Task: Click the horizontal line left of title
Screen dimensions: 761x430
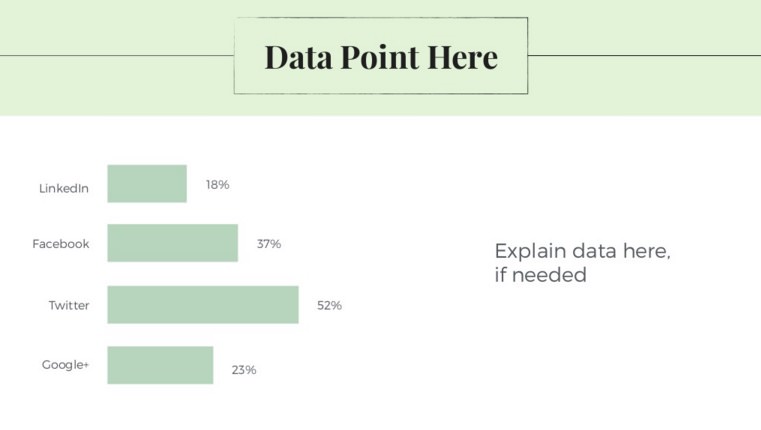Action: (116, 55)
